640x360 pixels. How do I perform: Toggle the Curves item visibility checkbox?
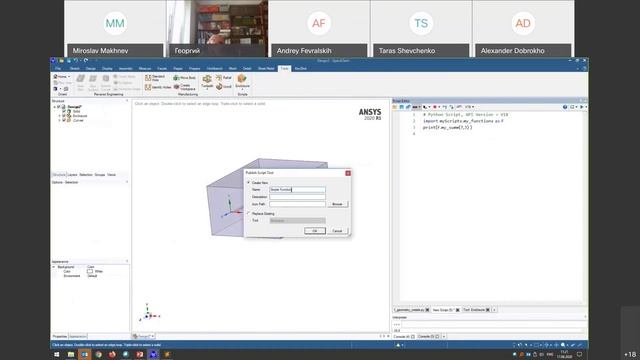(x=64, y=120)
